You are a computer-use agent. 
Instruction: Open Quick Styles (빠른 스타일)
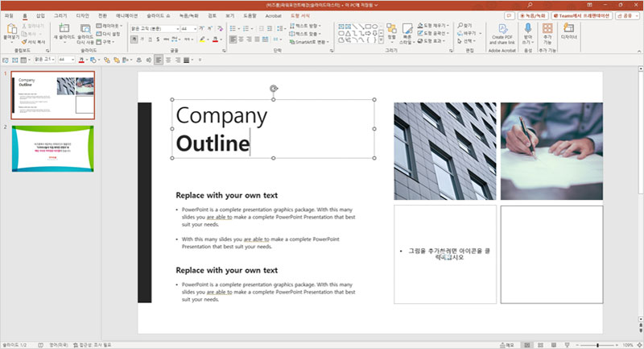pyautogui.click(x=408, y=28)
